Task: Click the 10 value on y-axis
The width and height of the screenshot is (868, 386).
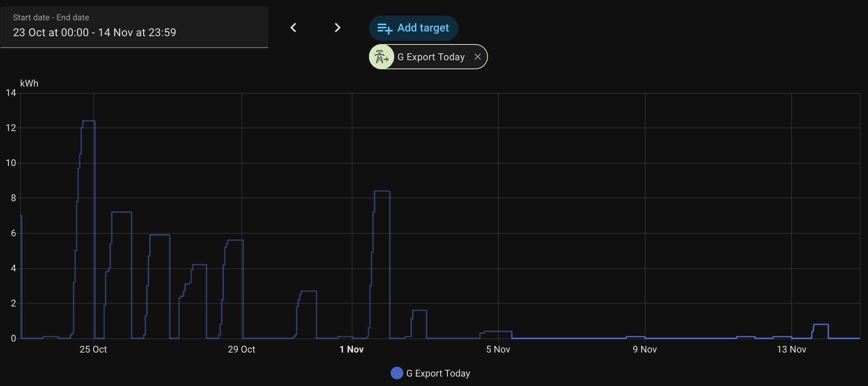Action: [x=11, y=163]
